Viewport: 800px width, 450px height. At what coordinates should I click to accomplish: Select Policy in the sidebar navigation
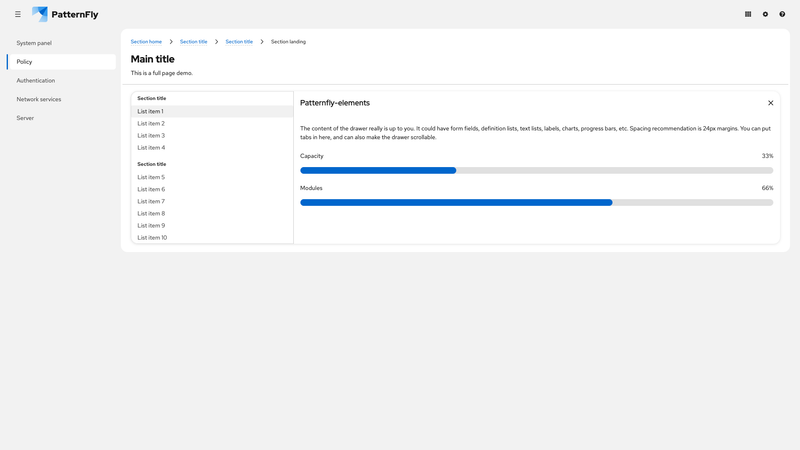pyautogui.click(x=25, y=62)
